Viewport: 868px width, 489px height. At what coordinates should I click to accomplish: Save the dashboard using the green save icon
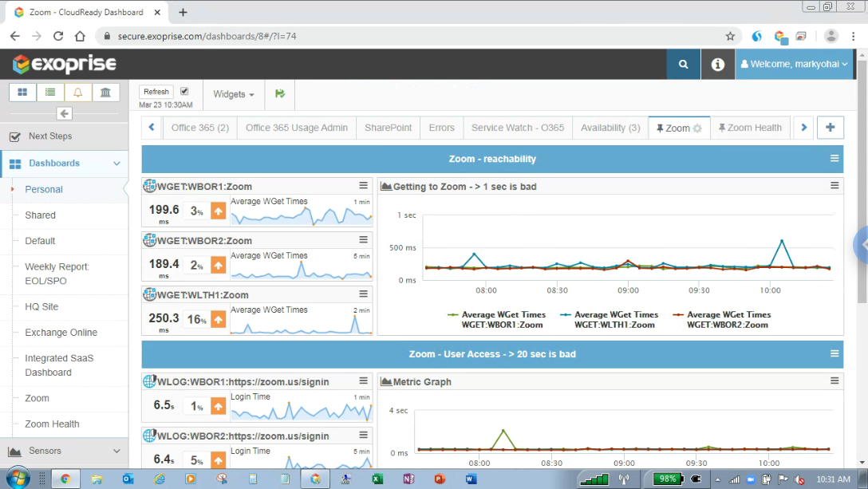coord(279,93)
